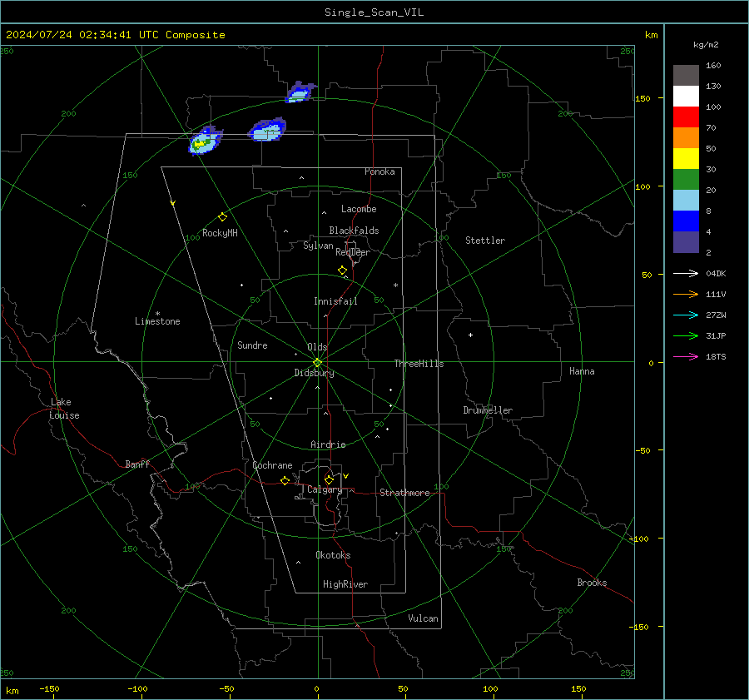Click the Blackfalds town label
749x700 pixels.
(x=354, y=231)
